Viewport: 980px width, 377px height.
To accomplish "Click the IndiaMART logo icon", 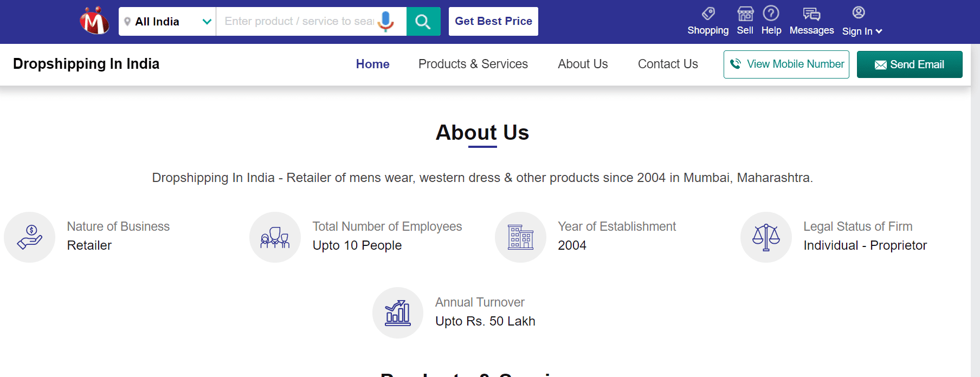I will [x=94, y=21].
